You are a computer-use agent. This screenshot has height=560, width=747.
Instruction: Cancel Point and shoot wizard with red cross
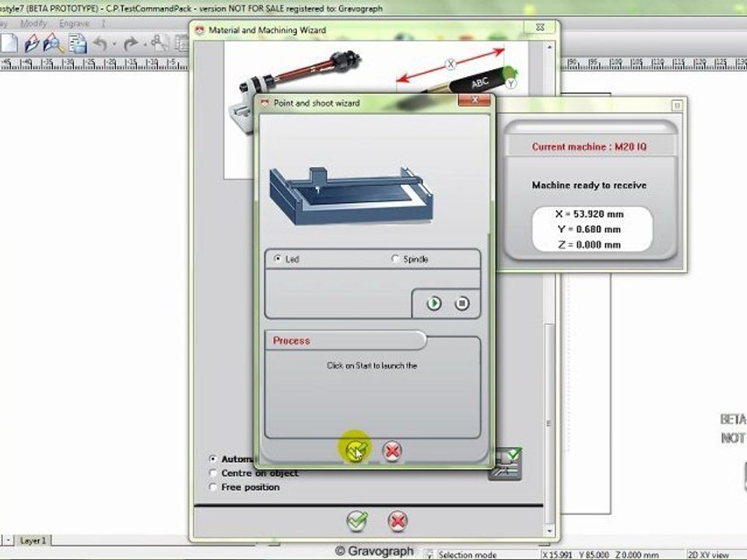tap(392, 450)
